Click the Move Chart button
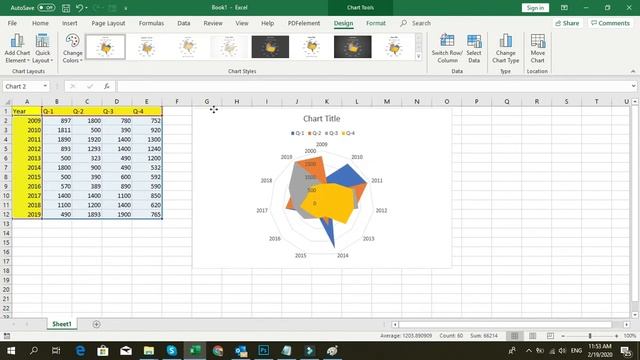The height and width of the screenshot is (360, 640). coord(538,48)
